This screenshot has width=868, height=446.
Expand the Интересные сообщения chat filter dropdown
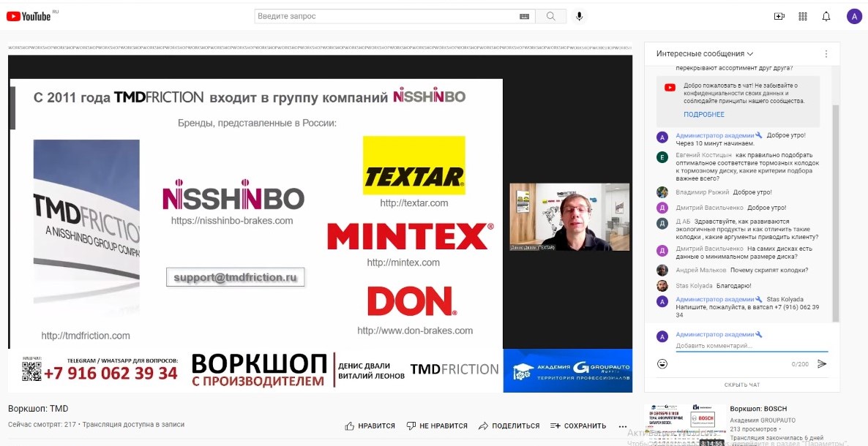click(705, 53)
